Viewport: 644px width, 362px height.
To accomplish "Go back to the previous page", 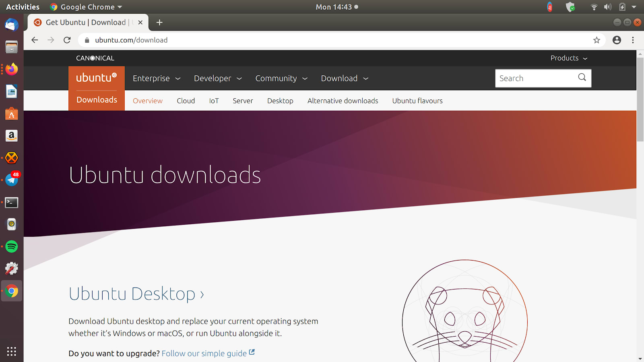I will 35,40.
